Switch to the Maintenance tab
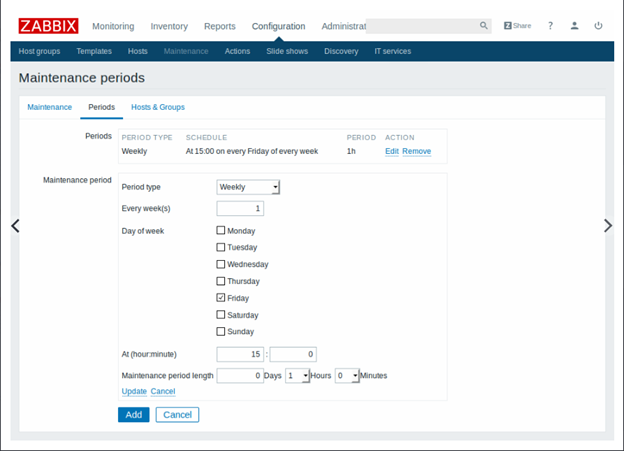Image resolution: width=624 pixels, height=451 pixels. (x=49, y=107)
